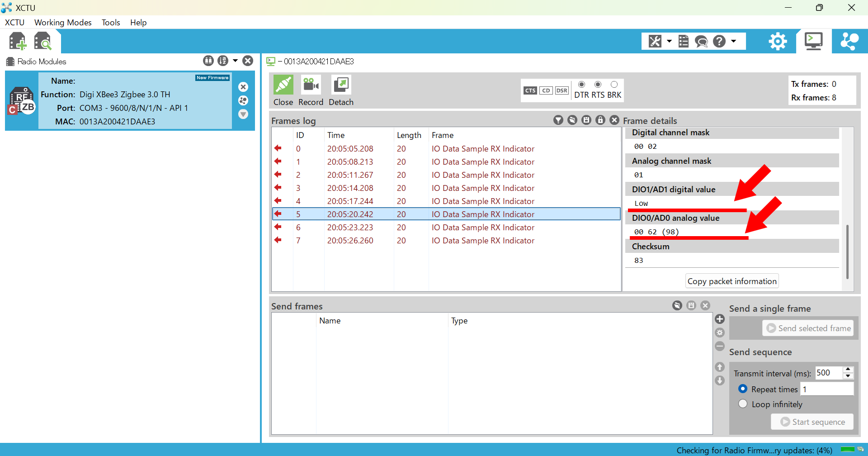Toggle the RTS line radio button

tap(598, 85)
